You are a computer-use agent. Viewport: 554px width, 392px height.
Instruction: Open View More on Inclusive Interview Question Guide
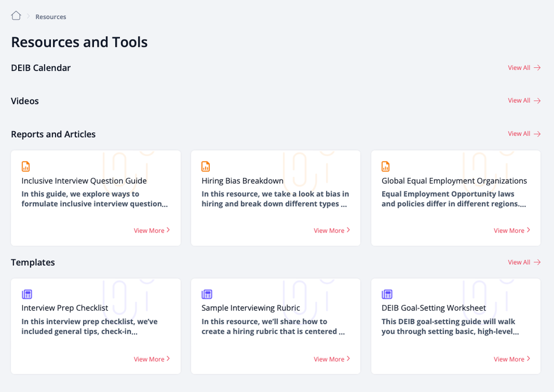click(152, 230)
